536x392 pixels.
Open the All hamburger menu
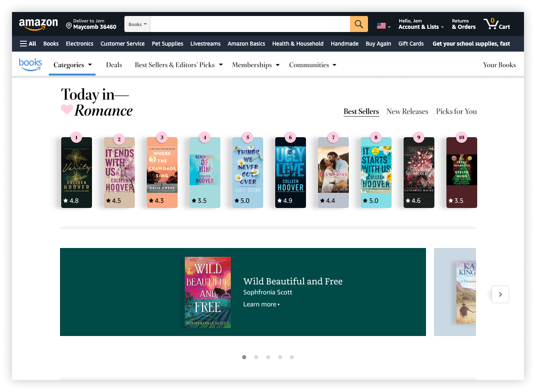28,44
